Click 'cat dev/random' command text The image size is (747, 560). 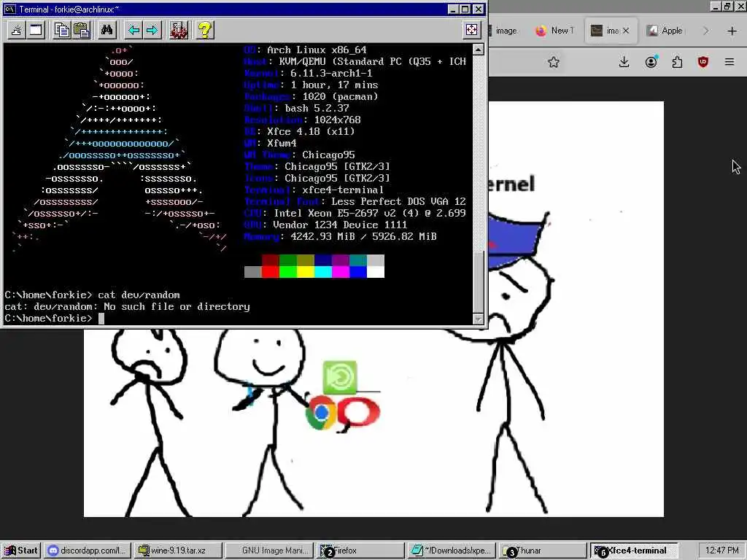point(139,295)
